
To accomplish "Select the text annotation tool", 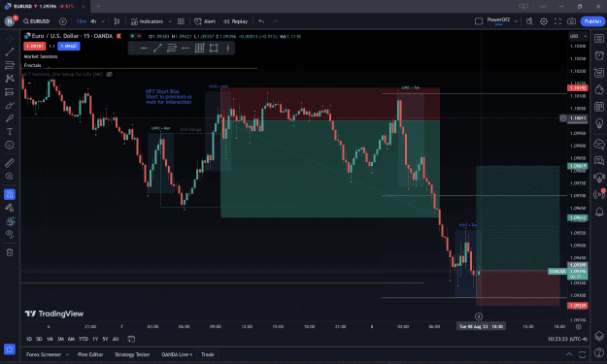I will pos(10,132).
